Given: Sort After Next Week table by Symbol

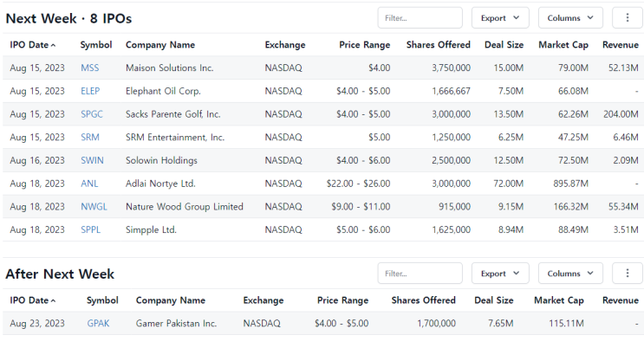Looking at the screenshot, I should (x=102, y=300).
